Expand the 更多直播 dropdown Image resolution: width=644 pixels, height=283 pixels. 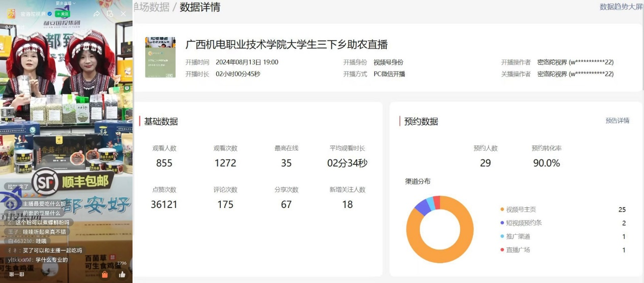pyautogui.click(x=65, y=3)
